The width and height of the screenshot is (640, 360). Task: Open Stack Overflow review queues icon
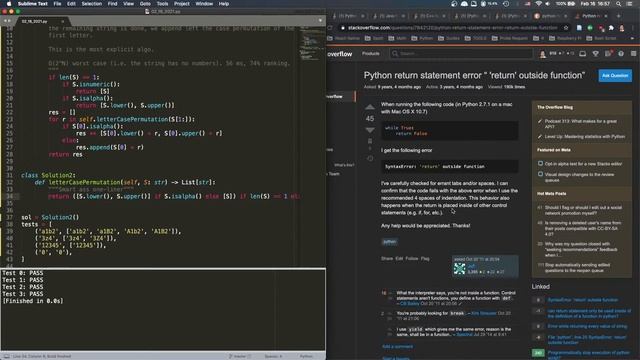click(x=608, y=53)
